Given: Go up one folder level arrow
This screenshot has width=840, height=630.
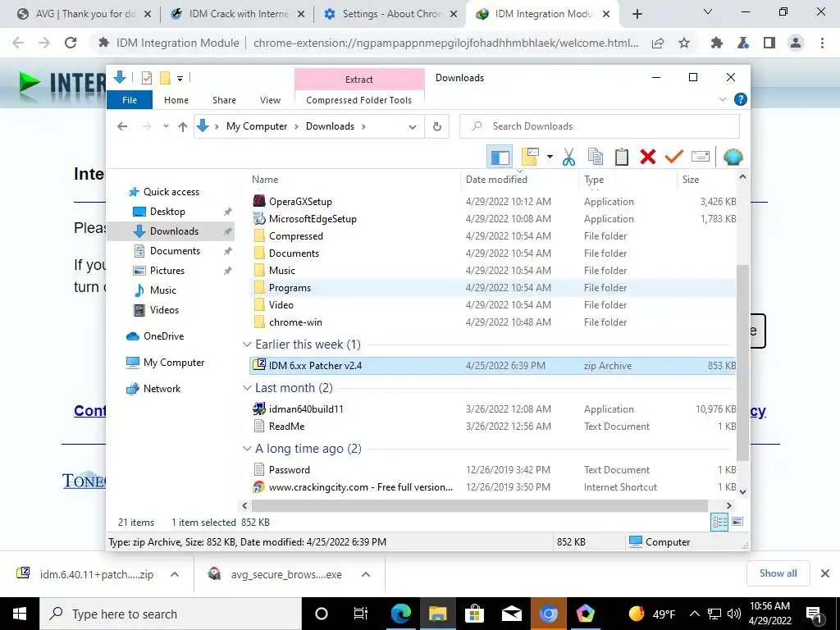Looking at the screenshot, I should pos(183,126).
